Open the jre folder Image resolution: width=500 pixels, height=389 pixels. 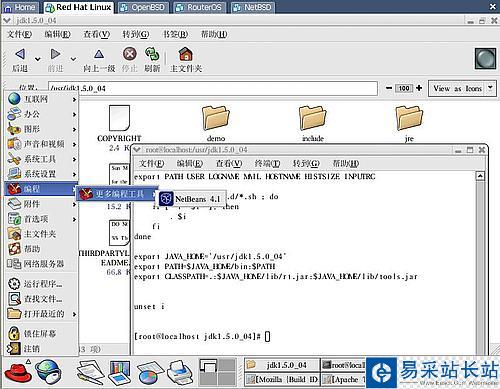pyautogui.click(x=409, y=118)
